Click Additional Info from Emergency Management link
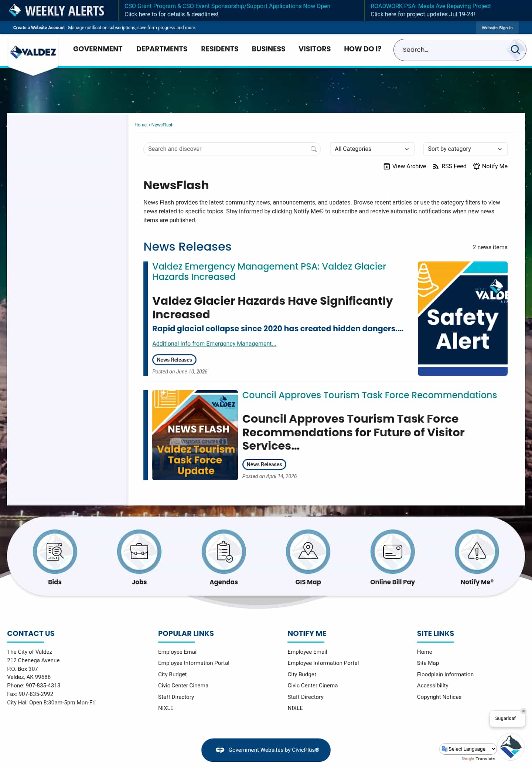The width and height of the screenshot is (532, 768). (x=214, y=344)
